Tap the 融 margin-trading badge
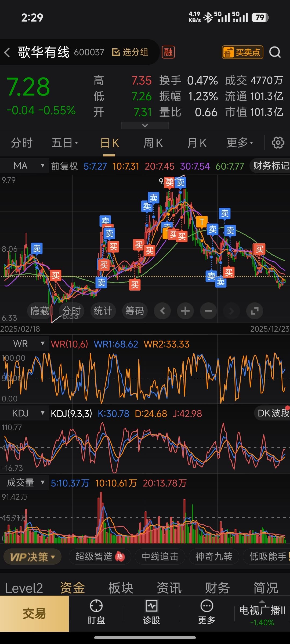The height and width of the screenshot is (644, 290). tap(168, 52)
